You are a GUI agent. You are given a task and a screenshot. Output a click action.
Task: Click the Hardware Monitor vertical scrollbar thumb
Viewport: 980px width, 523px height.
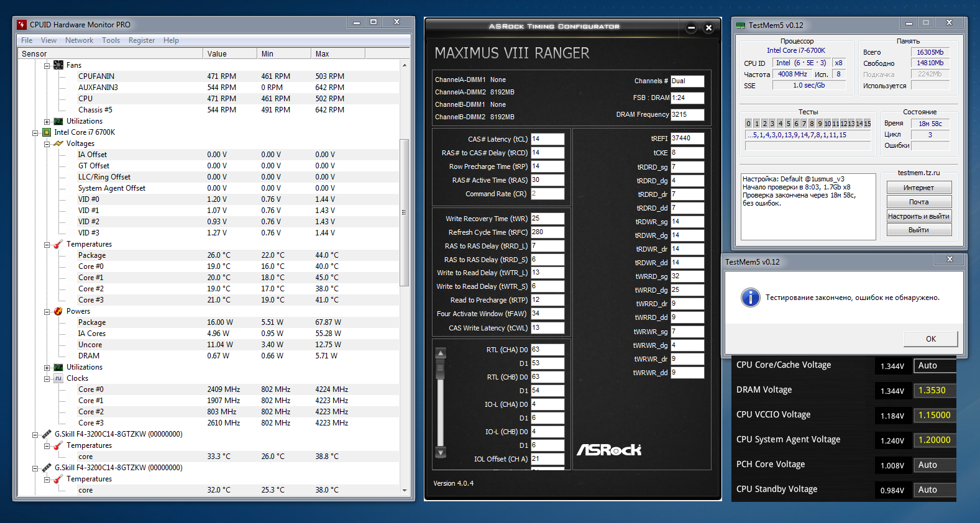point(405,212)
